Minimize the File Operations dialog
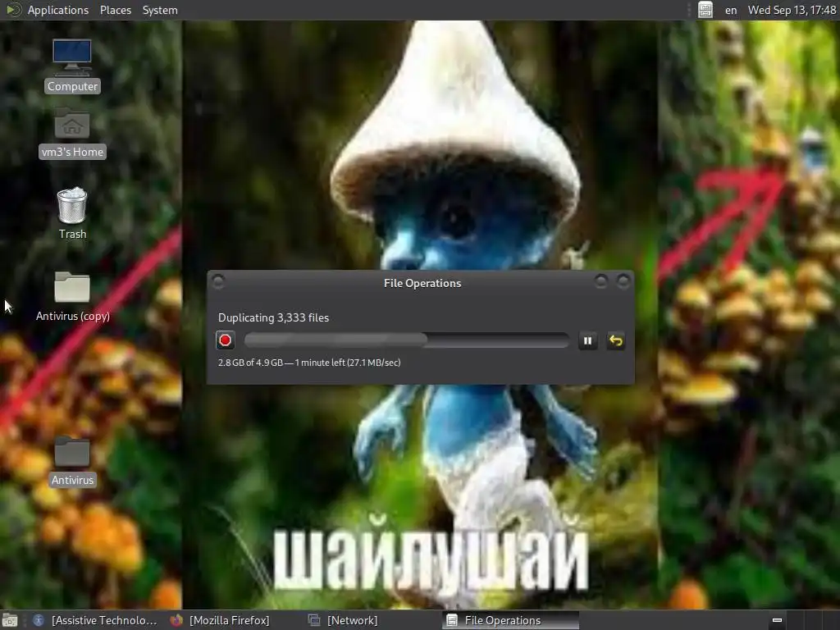 pos(600,281)
